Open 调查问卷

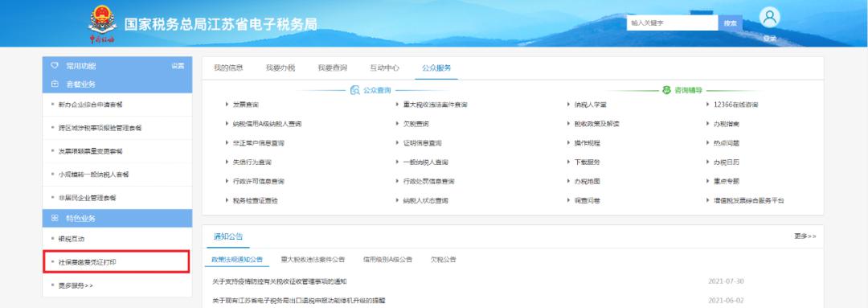click(587, 200)
